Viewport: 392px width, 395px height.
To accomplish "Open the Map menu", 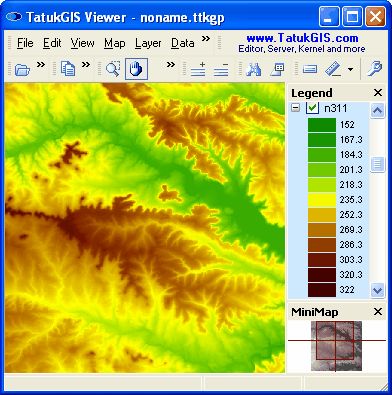I will (x=114, y=43).
